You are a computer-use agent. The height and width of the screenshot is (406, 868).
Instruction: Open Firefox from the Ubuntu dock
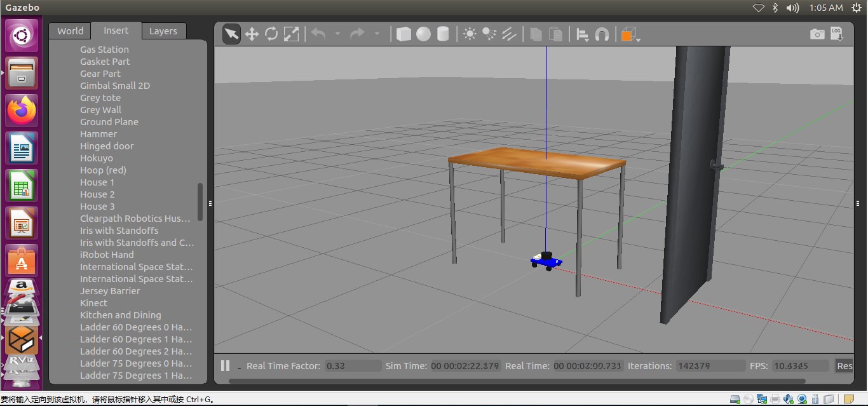tap(22, 111)
